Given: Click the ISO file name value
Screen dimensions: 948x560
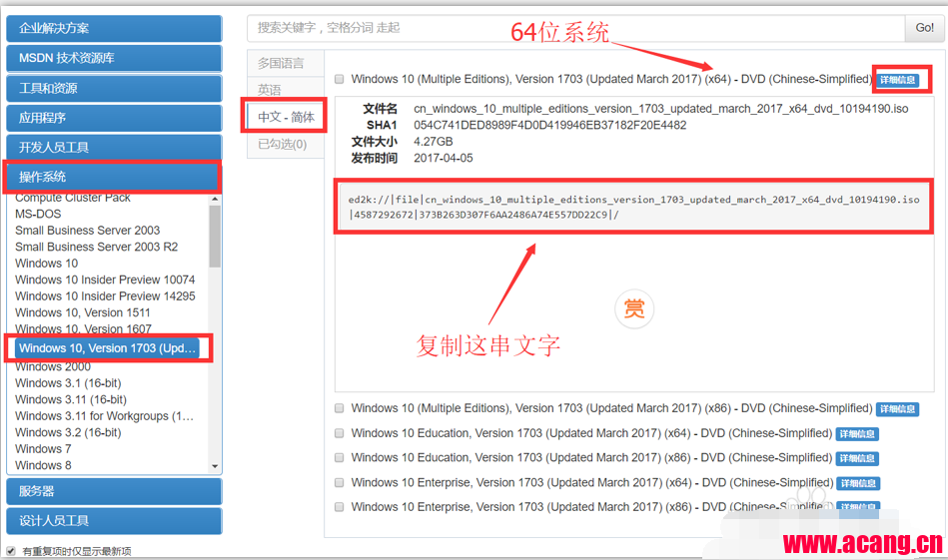Looking at the screenshot, I should [661, 109].
